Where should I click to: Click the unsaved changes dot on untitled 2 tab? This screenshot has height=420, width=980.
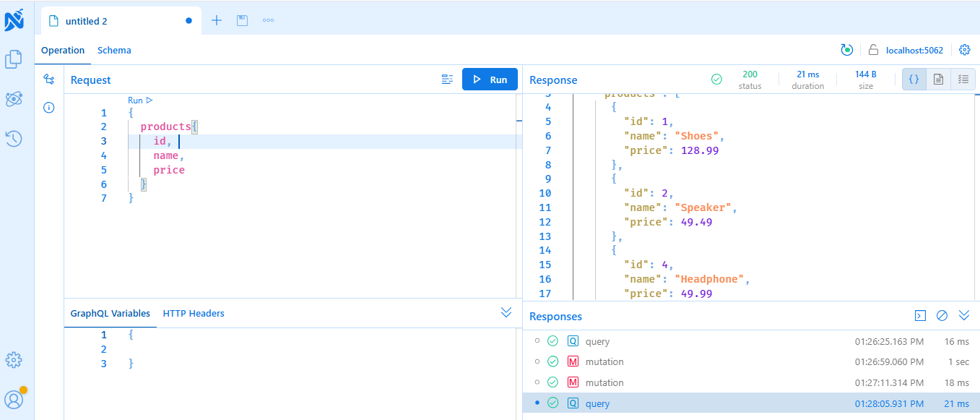(x=188, y=21)
